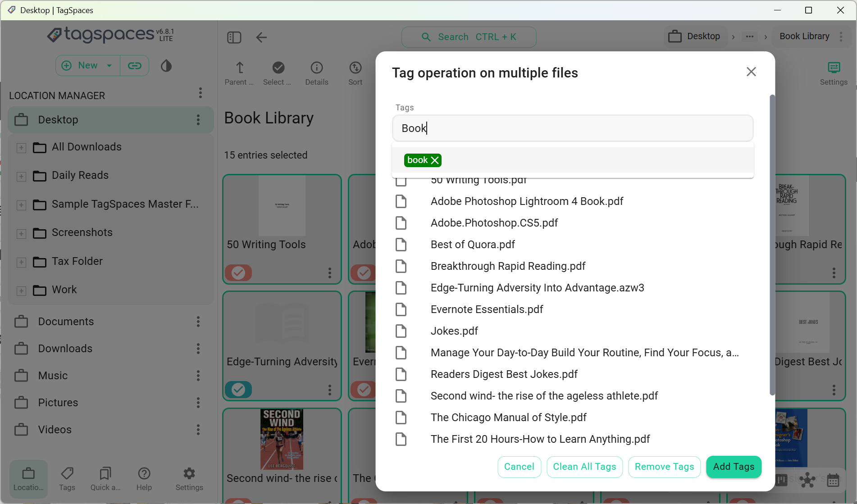The width and height of the screenshot is (857, 504).
Task: Expand the Daily Reads folder
Action: (x=21, y=176)
